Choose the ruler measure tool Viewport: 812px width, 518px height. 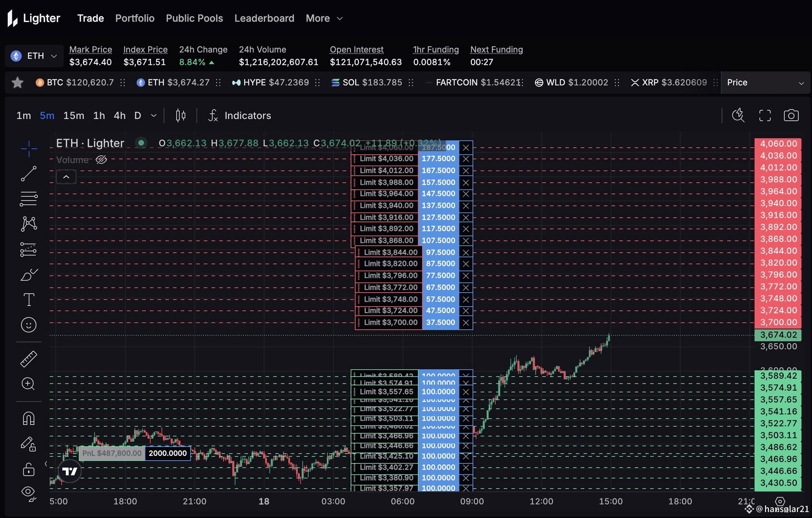coord(29,359)
